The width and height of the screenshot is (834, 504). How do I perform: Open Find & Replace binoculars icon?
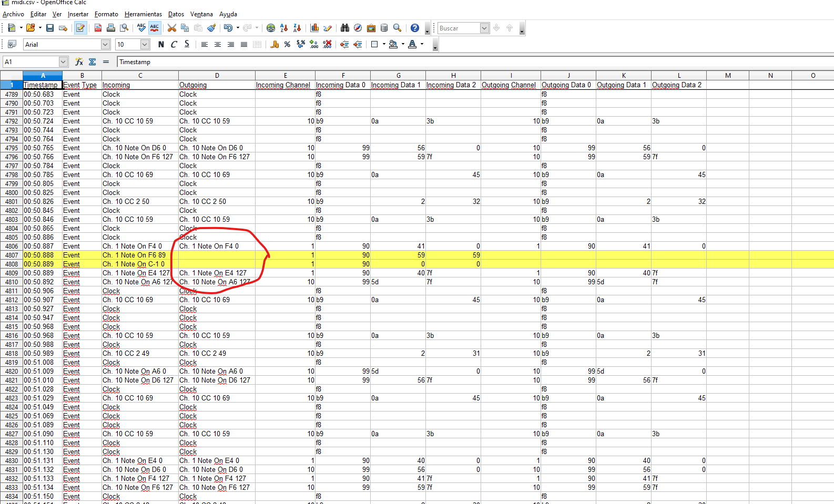(345, 28)
